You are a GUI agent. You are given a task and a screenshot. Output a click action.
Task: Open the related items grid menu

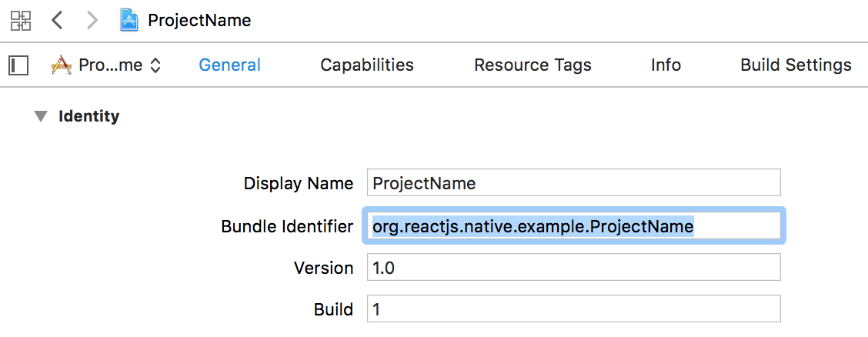pos(21,21)
